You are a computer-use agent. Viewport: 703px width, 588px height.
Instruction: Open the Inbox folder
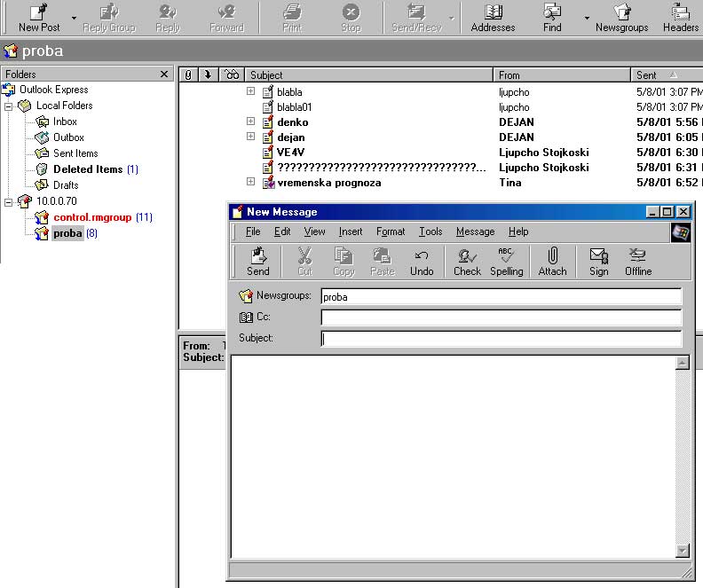tap(65, 122)
